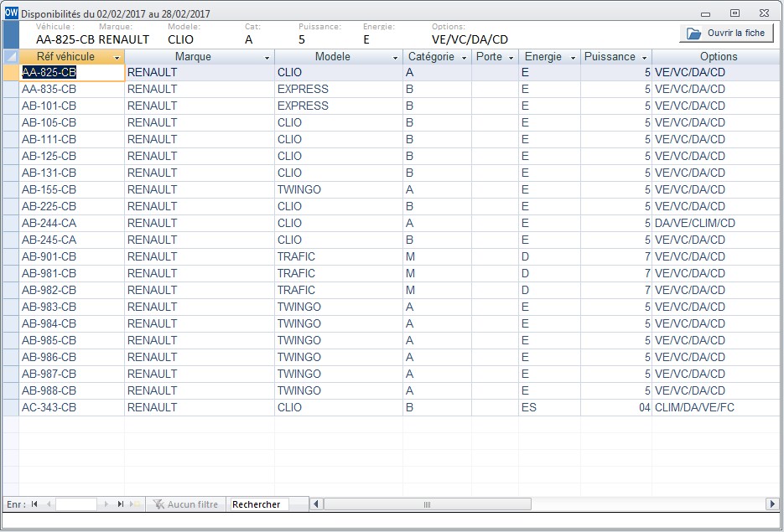Minimize the Disponibilités window

click(x=705, y=13)
